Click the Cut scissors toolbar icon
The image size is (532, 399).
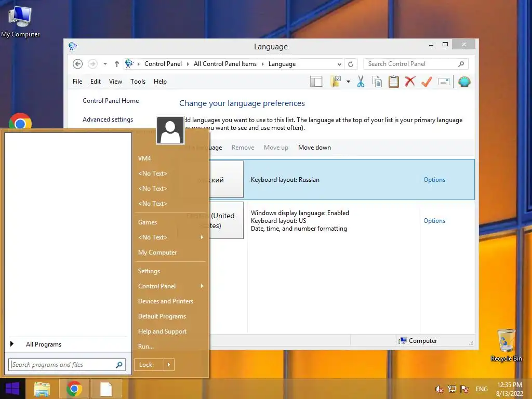[x=361, y=82]
